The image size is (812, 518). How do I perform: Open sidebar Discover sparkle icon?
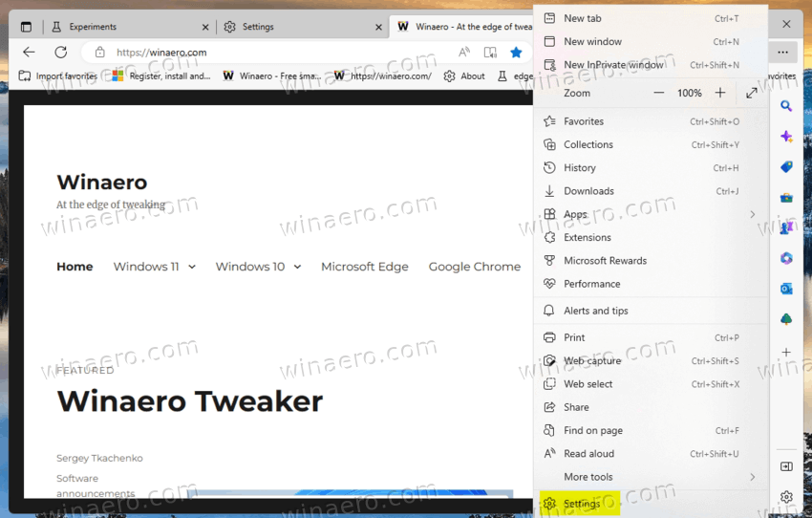pos(786,137)
